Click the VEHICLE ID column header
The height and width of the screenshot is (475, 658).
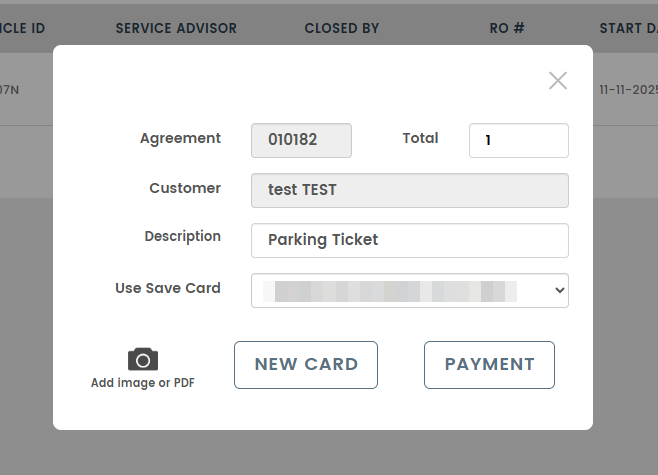22,28
